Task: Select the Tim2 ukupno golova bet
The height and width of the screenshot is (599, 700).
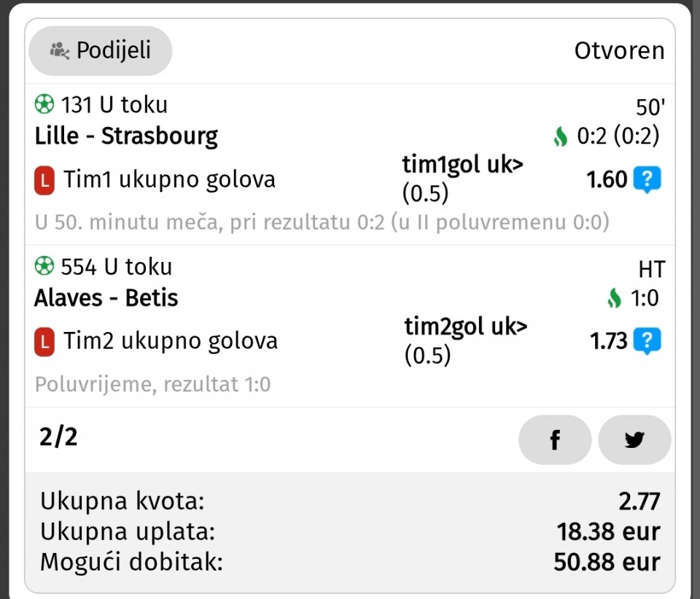Action: pos(171,341)
